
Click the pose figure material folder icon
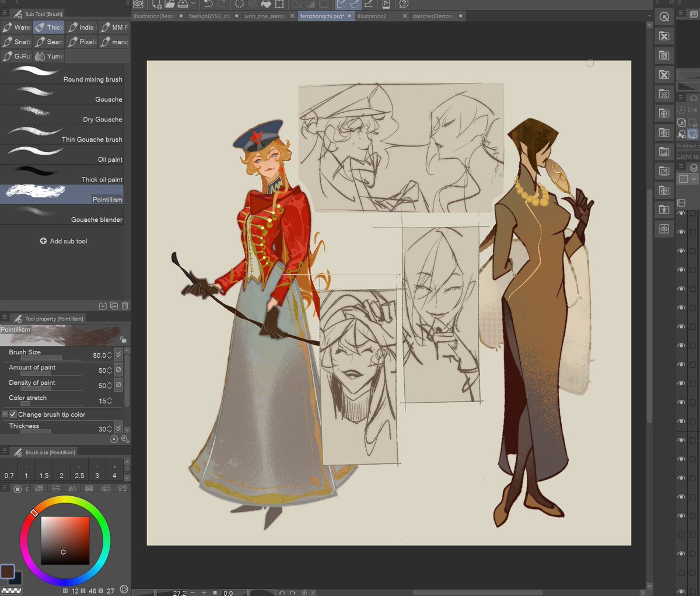664,210
